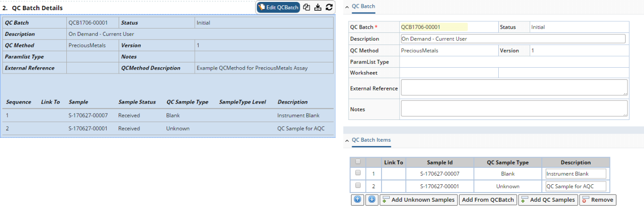Check the box for sample S-170627-00007
Viewport: 644px width, 208px height.
point(358,173)
